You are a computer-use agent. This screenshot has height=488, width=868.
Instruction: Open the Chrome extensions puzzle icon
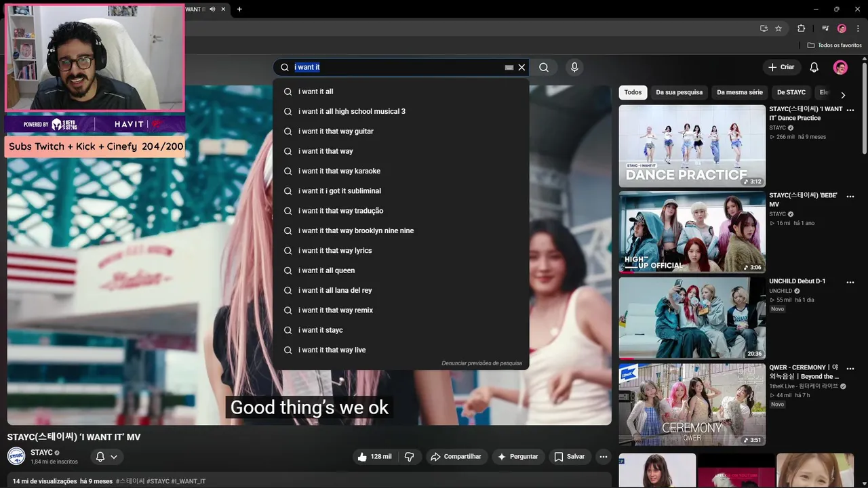(x=801, y=28)
